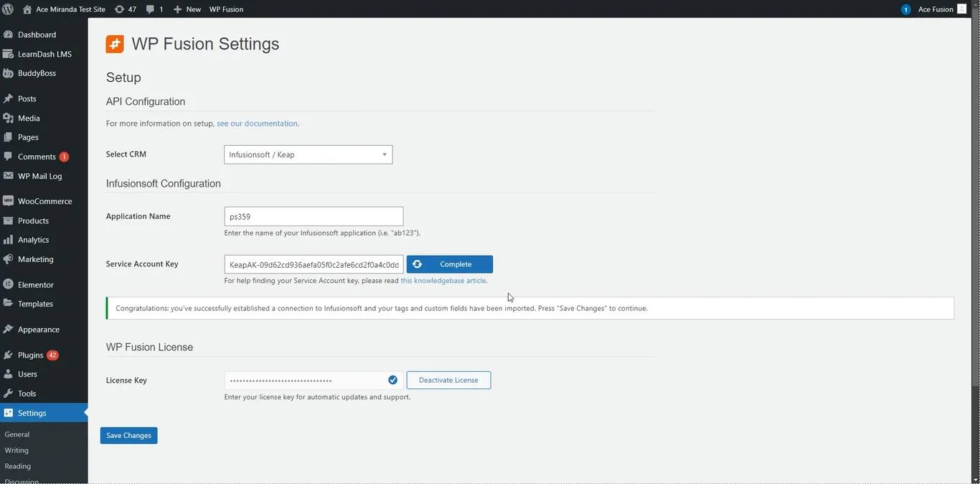980x484 pixels.
Task: Open the comments bubble in admin bar
Action: point(150,9)
